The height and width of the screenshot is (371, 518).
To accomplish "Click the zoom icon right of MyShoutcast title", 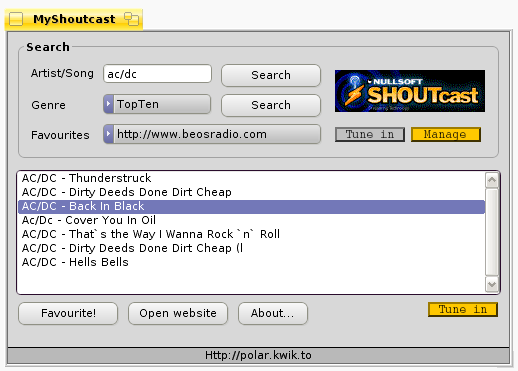I will pos(132,19).
